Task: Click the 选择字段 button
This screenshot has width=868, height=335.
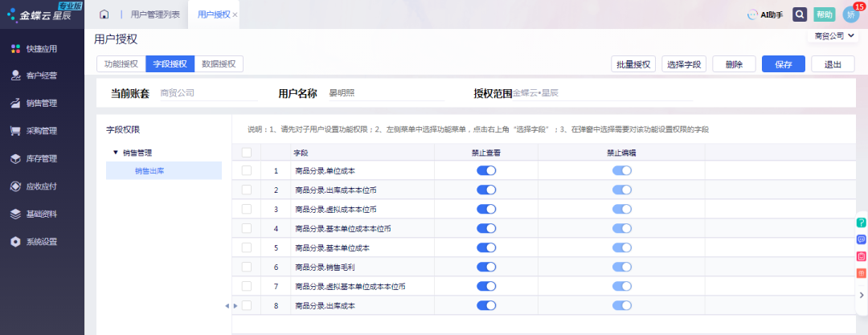Action: click(684, 64)
